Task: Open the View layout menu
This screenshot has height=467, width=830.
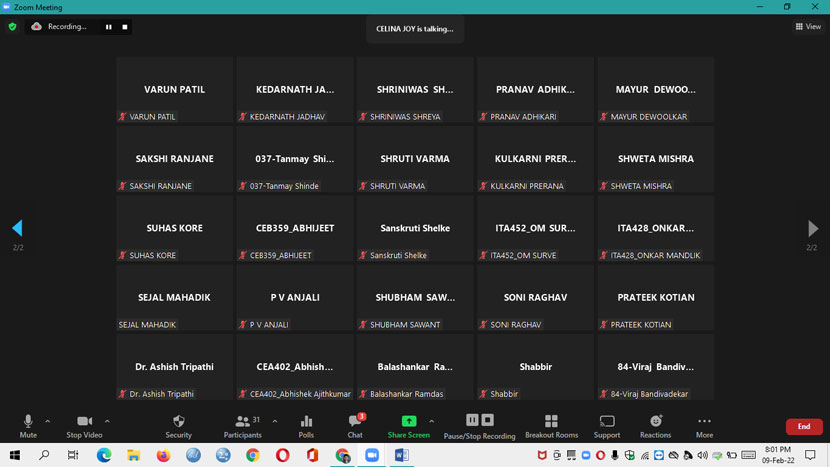Action: click(808, 27)
